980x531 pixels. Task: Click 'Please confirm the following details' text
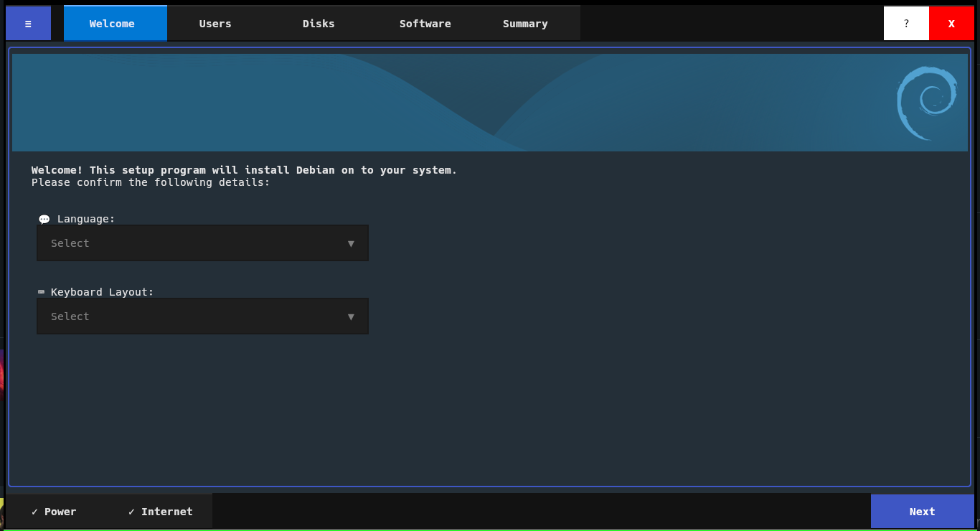point(151,182)
